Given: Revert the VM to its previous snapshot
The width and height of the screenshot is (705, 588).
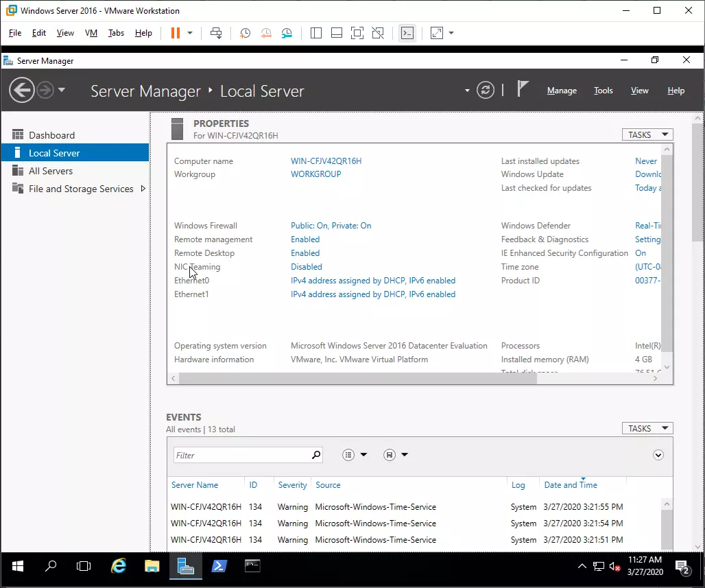Looking at the screenshot, I should point(266,33).
